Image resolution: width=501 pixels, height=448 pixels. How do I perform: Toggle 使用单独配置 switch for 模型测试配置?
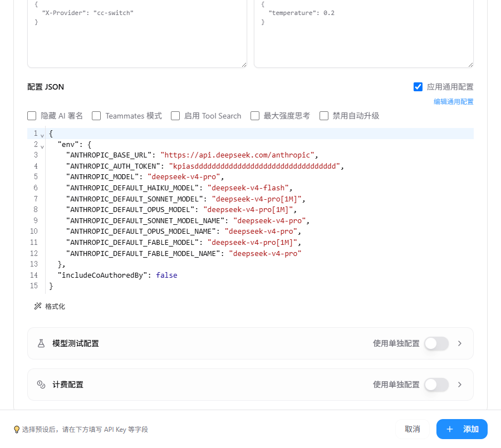point(436,343)
